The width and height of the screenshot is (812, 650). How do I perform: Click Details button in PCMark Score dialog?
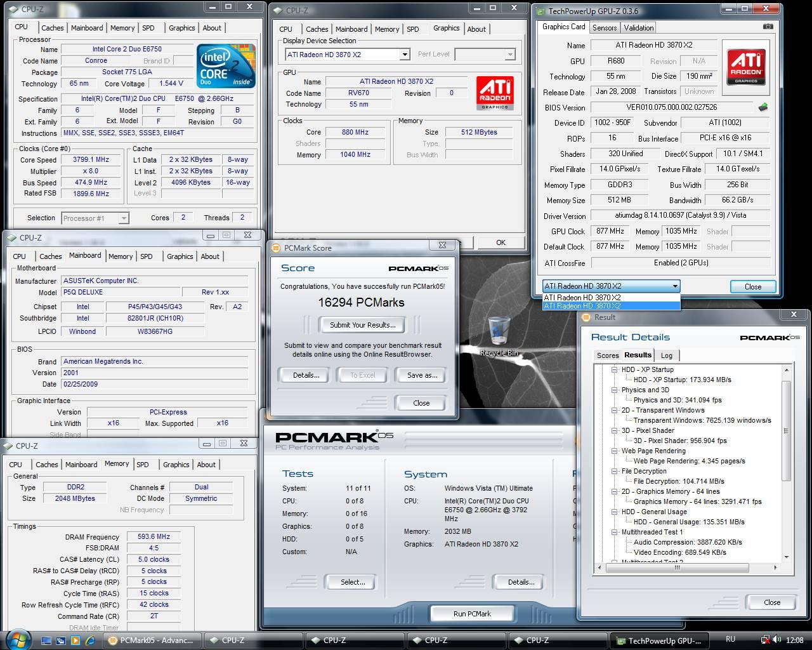[x=306, y=375]
